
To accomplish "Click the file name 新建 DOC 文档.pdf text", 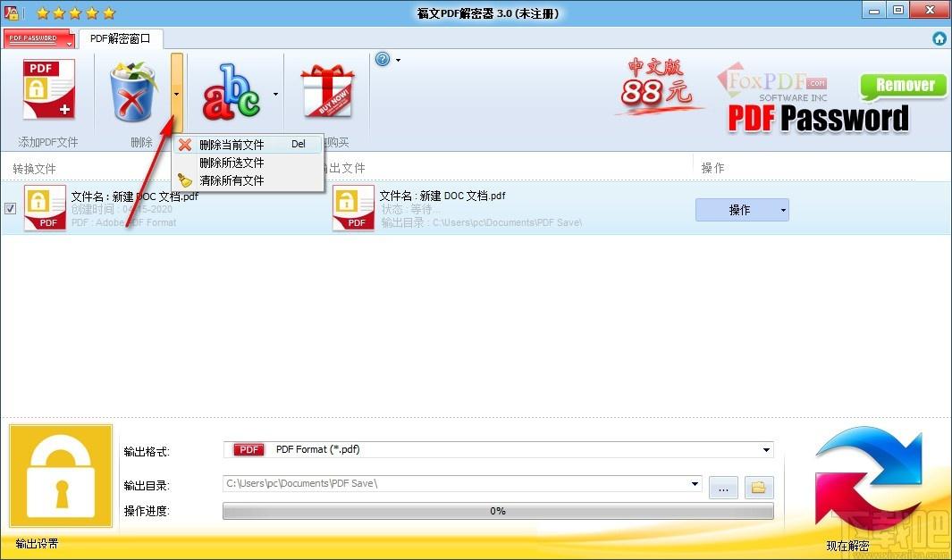I will [x=135, y=196].
